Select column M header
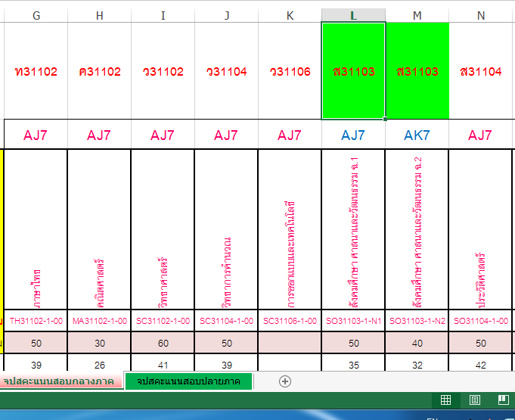The height and width of the screenshot is (420, 515). pyautogui.click(x=417, y=15)
